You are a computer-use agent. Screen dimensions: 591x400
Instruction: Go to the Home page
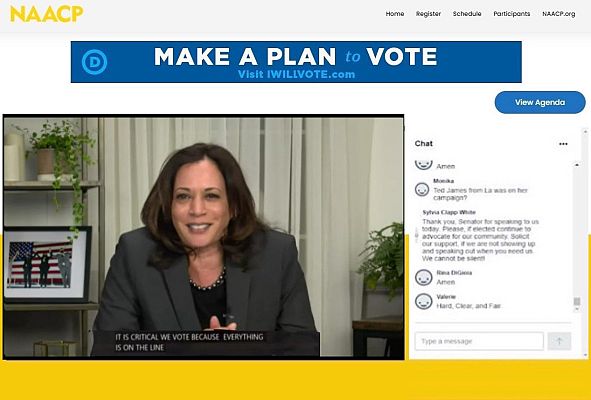click(395, 14)
